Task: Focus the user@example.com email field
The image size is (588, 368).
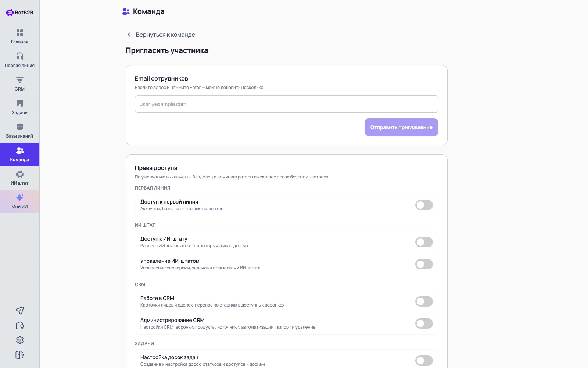Action: tap(286, 104)
